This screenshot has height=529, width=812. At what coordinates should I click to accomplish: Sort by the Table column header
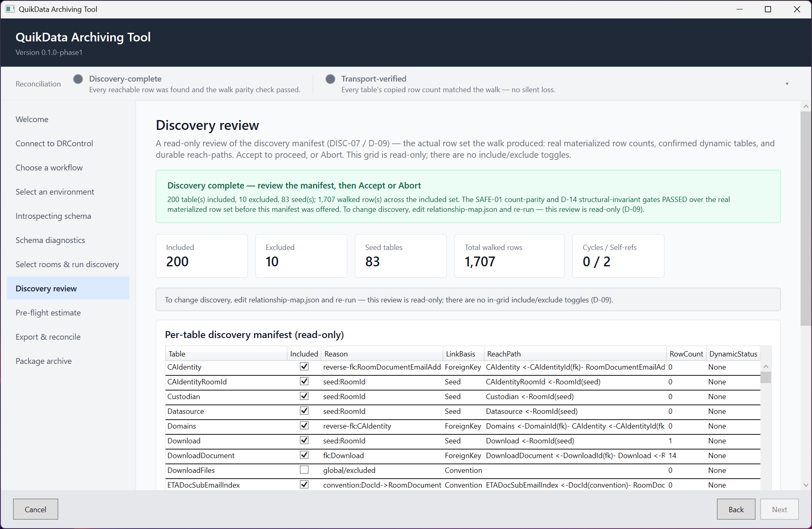[x=226, y=354]
